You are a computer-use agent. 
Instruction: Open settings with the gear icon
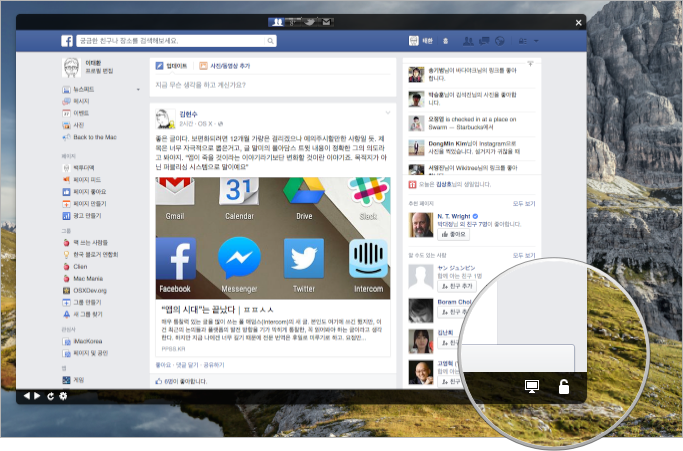(x=63, y=396)
